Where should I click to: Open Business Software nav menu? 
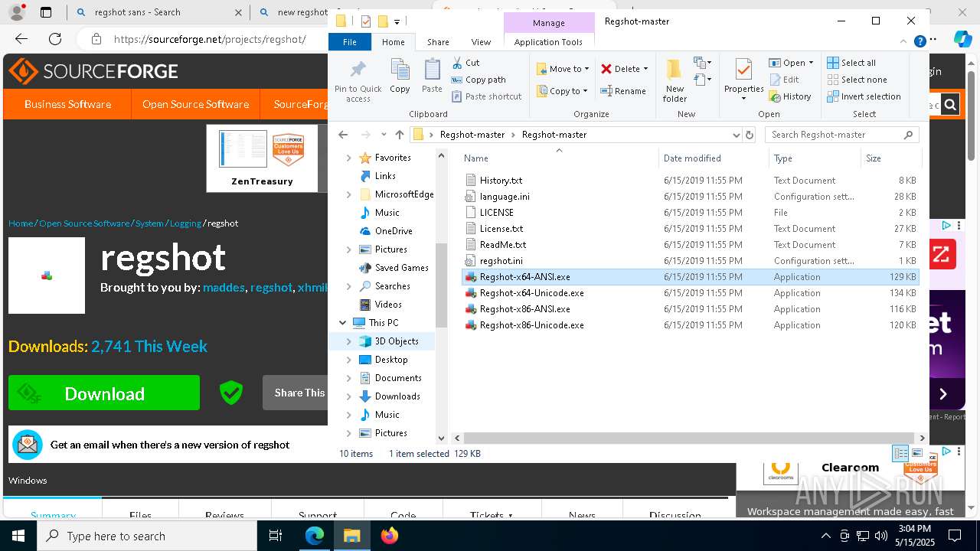click(x=67, y=104)
